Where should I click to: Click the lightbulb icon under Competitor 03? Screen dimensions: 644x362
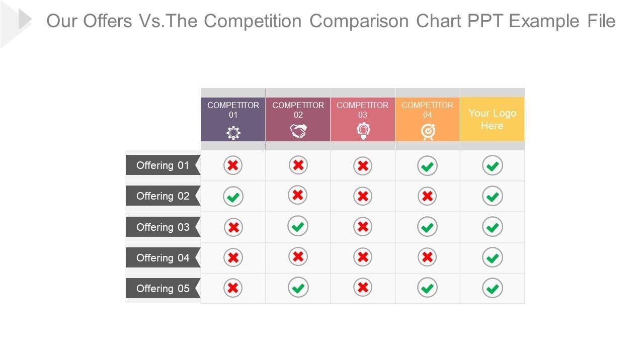tap(363, 131)
